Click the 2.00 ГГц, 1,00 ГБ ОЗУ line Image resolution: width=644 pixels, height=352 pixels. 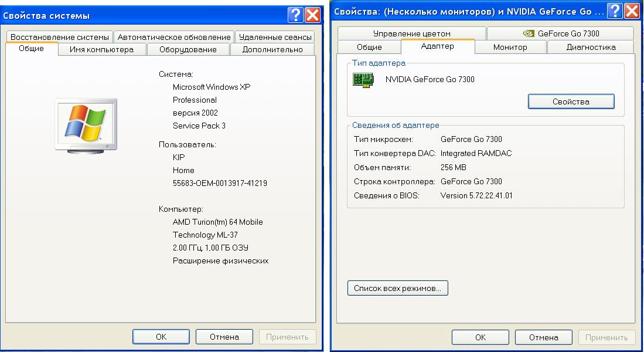211,248
